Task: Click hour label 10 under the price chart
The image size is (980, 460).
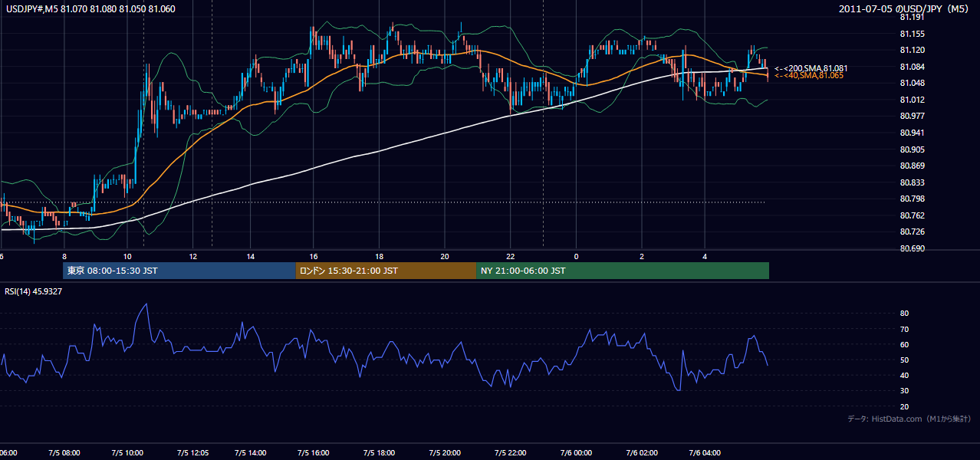Action: [127, 256]
